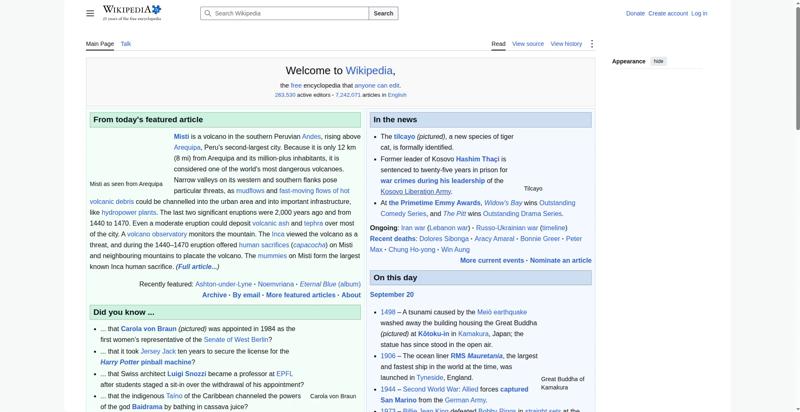The image size is (800, 412).
Task: Click the Wikipedia logo
Action: click(x=132, y=13)
